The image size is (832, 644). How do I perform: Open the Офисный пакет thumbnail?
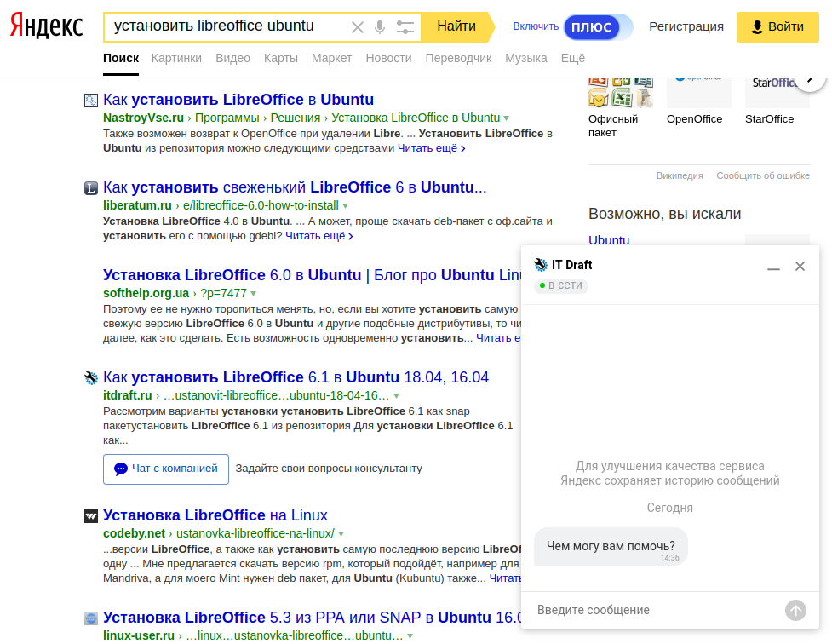[620, 93]
